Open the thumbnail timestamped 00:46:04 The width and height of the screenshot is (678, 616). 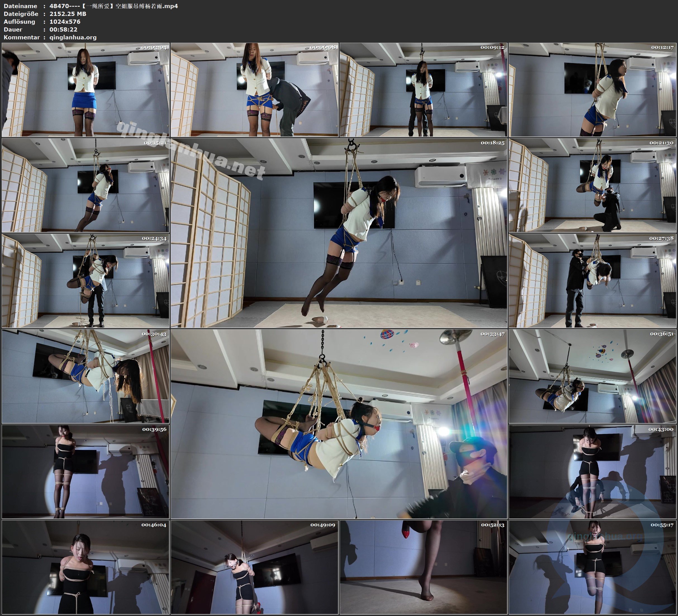pos(85,567)
